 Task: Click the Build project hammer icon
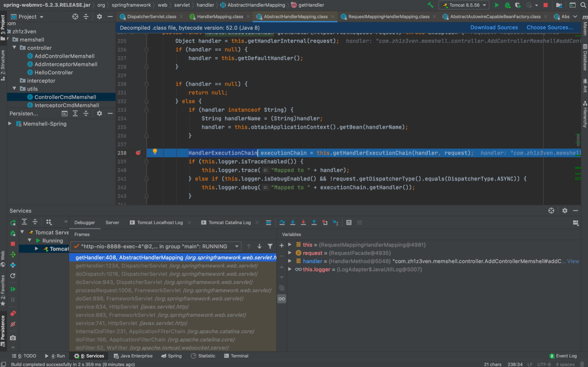430,5
